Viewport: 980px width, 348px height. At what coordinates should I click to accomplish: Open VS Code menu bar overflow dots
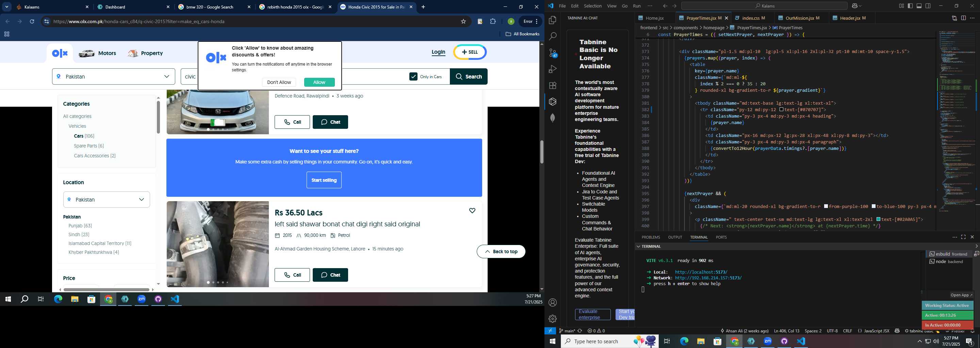pos(650,6)
